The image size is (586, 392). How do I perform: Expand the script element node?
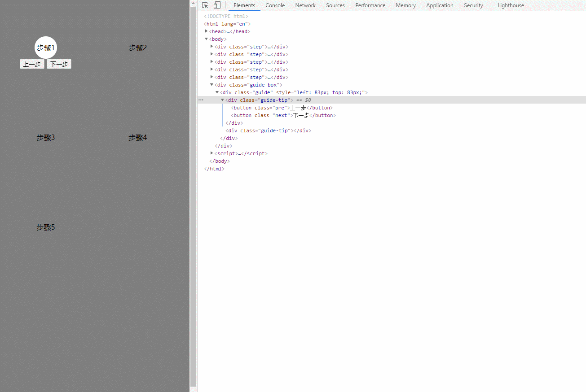(x=212, y=153)
